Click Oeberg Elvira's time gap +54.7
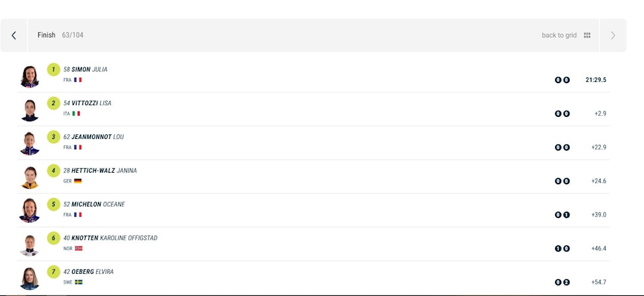 [599, 282]
